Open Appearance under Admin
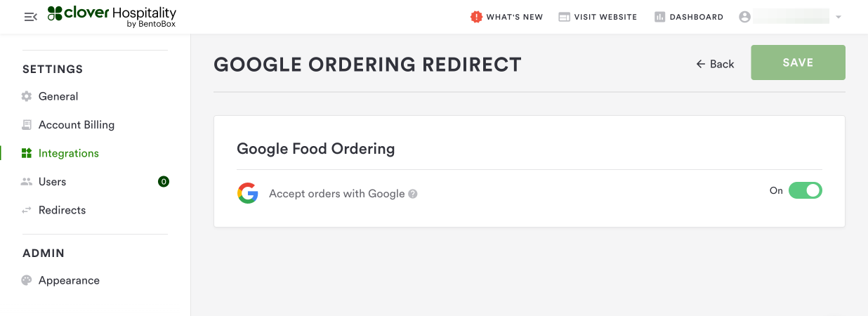 (69, 280)
